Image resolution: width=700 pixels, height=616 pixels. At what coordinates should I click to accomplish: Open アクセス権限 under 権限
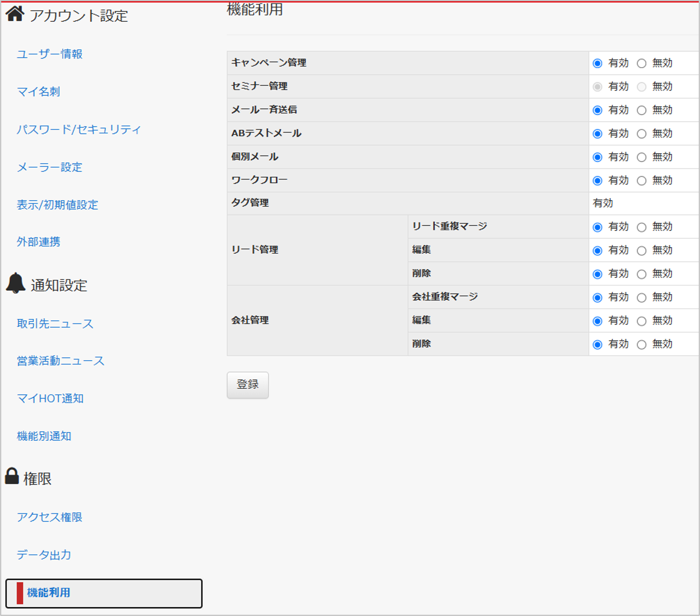[x=50, y=517]
